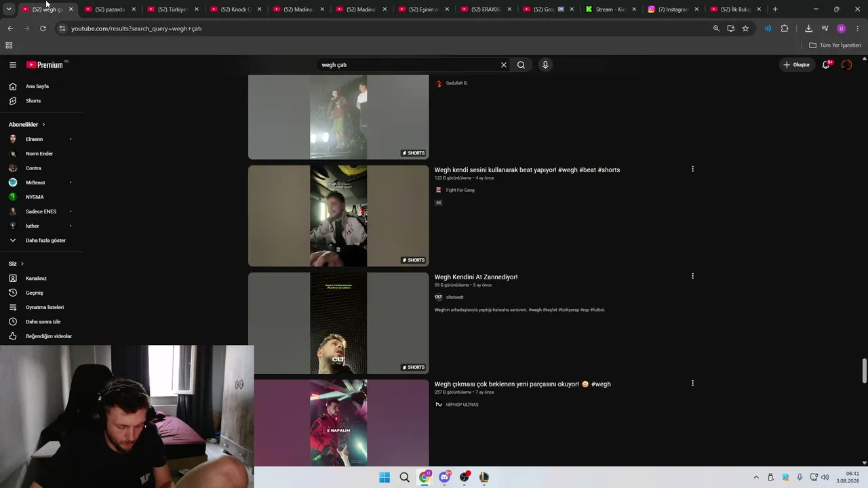
Task: Open options for 'Wegh Kendini At Zannediyor!'
Action: (x=692, y=277)
